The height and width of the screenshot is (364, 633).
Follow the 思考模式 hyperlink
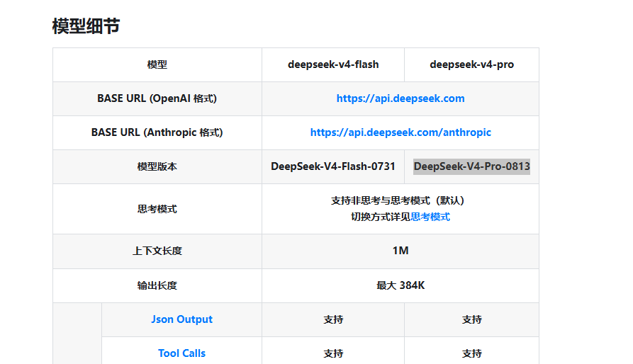(430, 217)
